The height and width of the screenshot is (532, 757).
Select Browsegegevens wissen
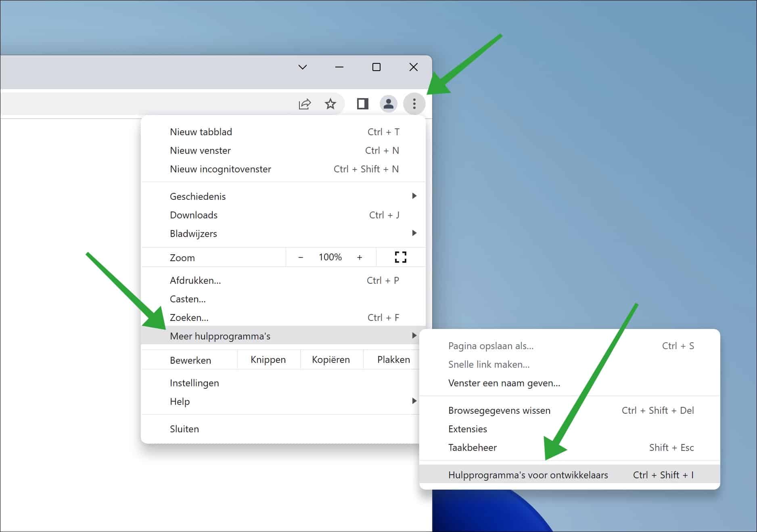[499, 410]
